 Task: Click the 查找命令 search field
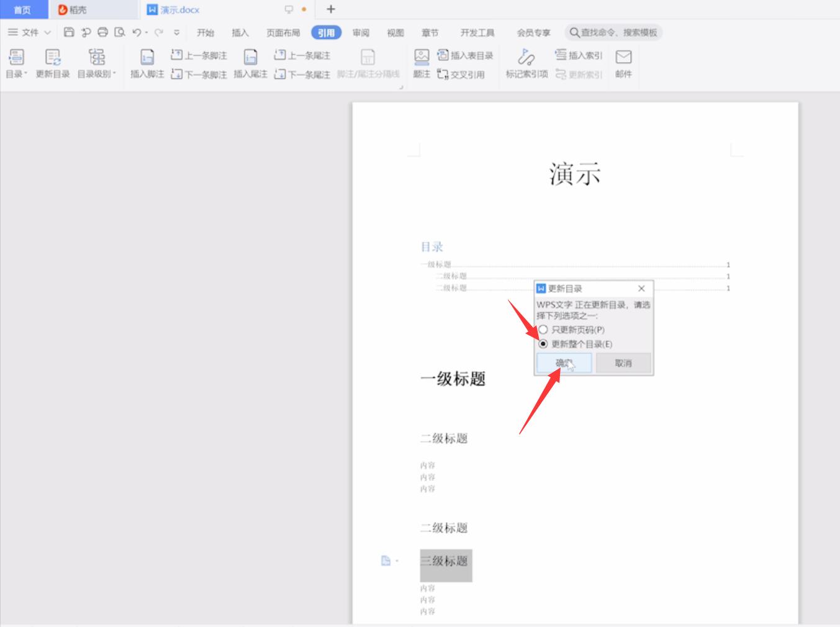[613, 32]
